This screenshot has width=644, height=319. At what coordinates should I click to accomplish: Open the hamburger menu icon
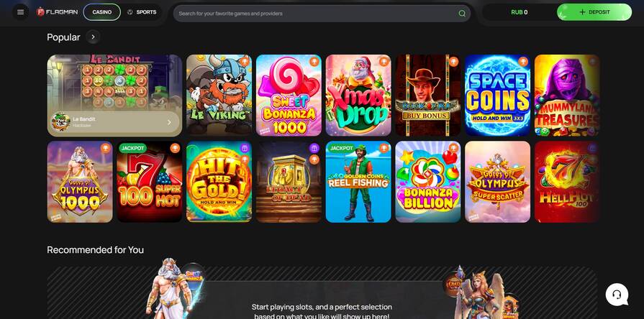(21, 12)
